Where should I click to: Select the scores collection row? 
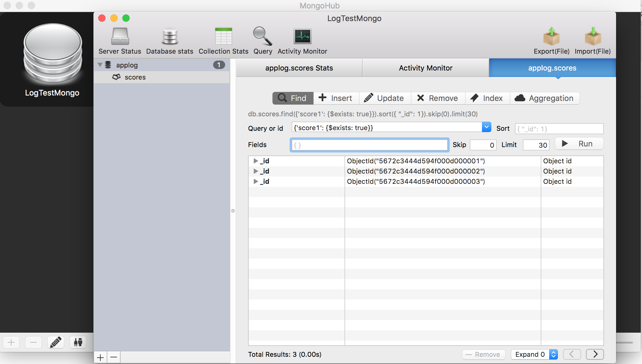[162, 77]
